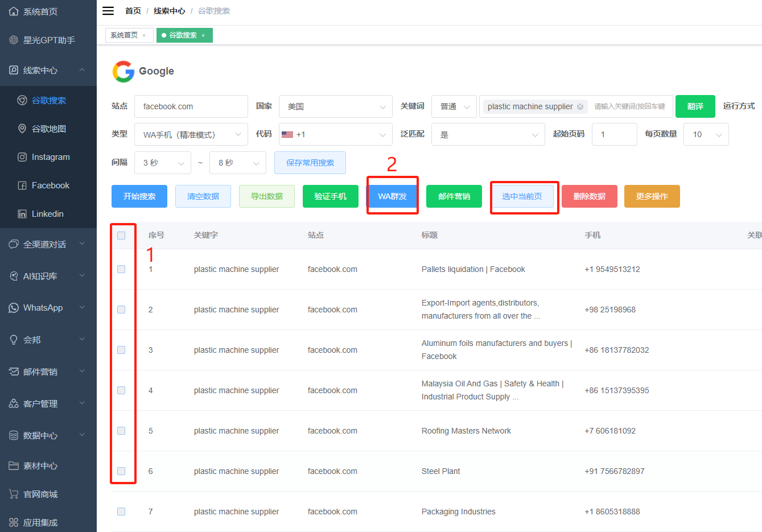Screen dimensions: 762x532
Task: Open the keyword mode dropdown 普通
Action: coord(454,106)
